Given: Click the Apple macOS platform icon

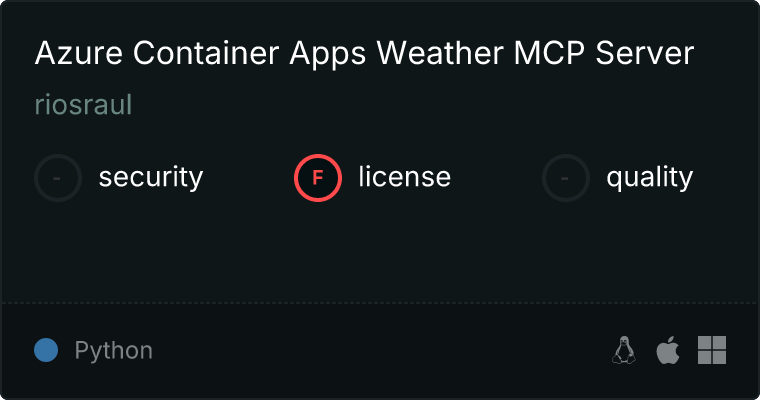Looking at the screenshot, I should point(668,350).
